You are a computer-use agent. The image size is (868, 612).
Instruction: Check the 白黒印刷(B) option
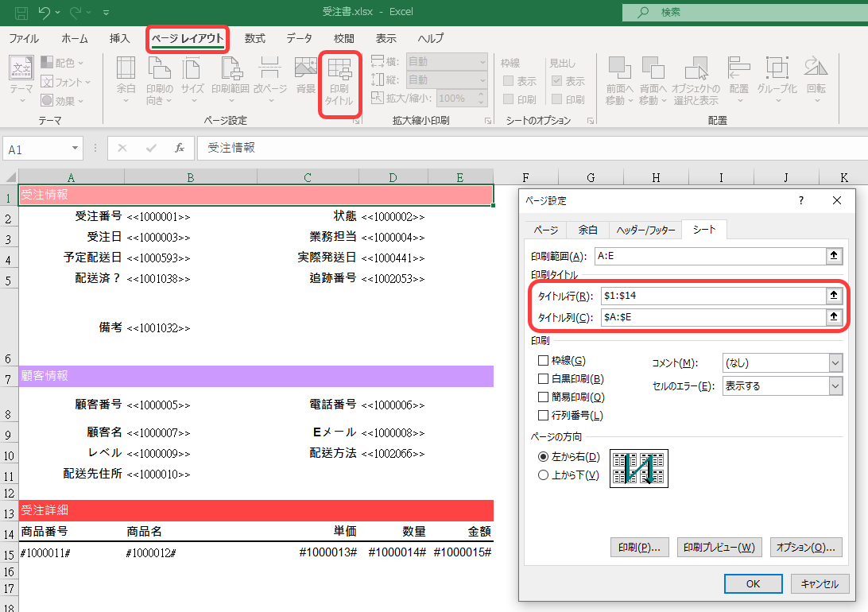coord(544,379)
